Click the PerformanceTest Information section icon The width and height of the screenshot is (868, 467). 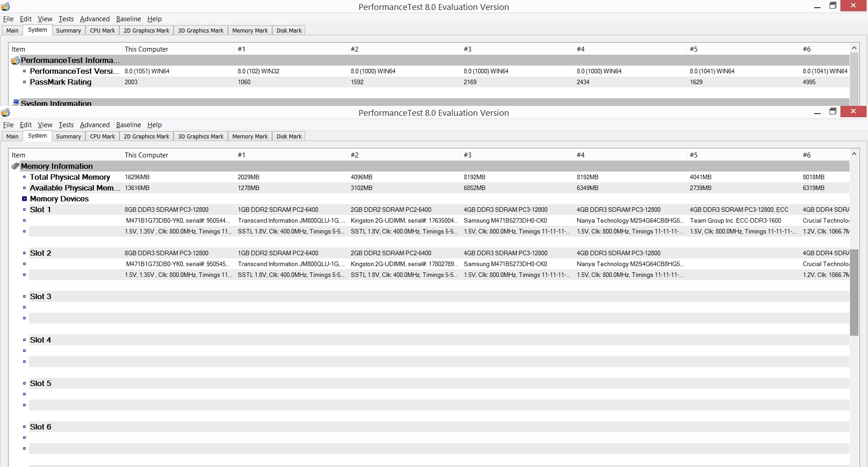(15, 60)
